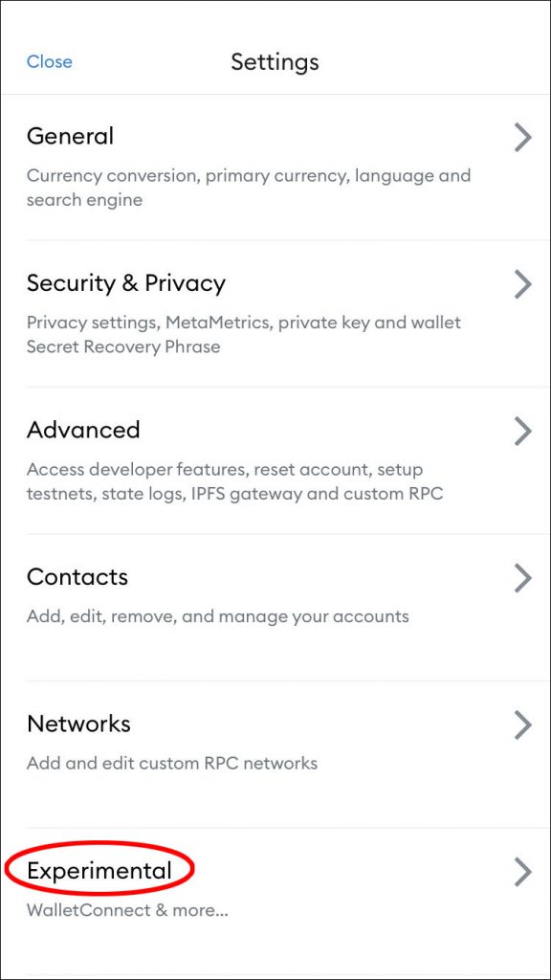Click the chevron next to Advanced
The width and height of the screenshot is (551, 980).
point(523,432)
